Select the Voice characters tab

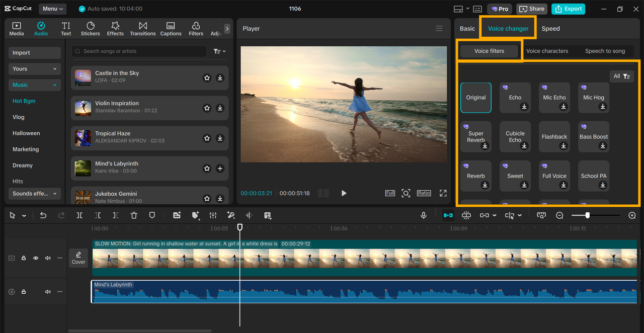pos(547,51)
